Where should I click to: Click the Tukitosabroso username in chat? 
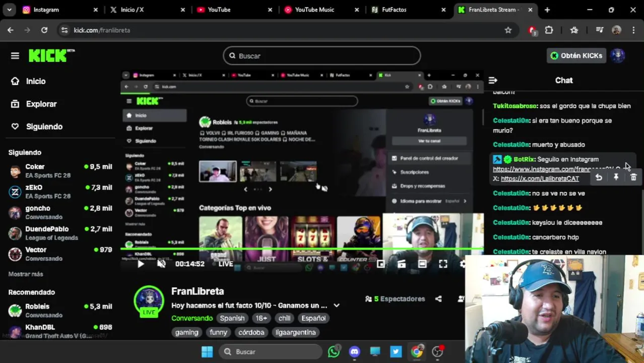coord(515,106)
